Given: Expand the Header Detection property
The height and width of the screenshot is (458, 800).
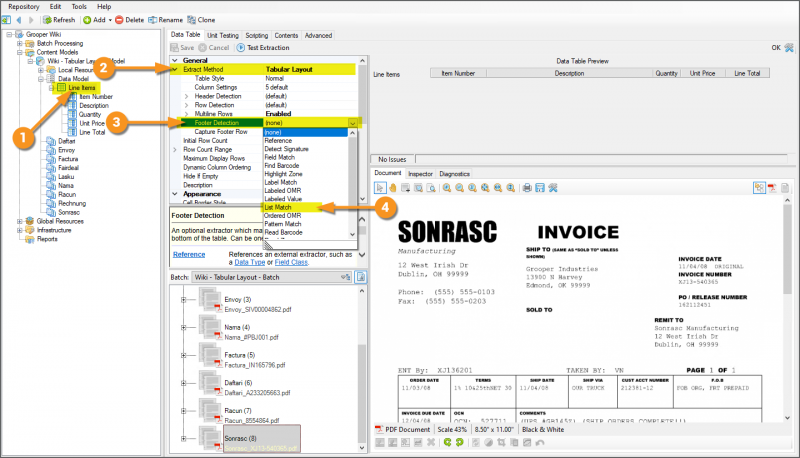Looking at the screenshot, I should pyautogui.click(x=187, y=96).
